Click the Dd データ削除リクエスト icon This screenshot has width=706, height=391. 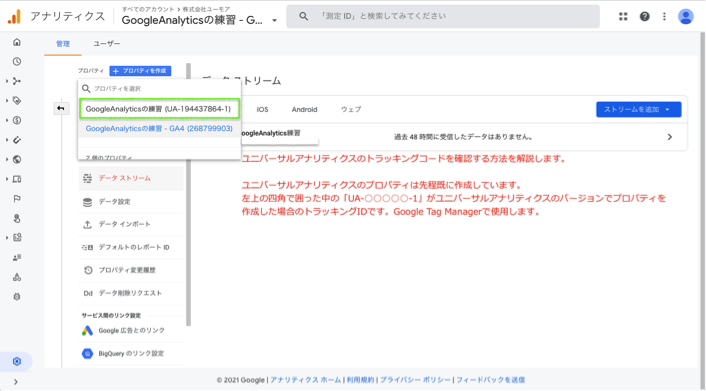point(88,293)
